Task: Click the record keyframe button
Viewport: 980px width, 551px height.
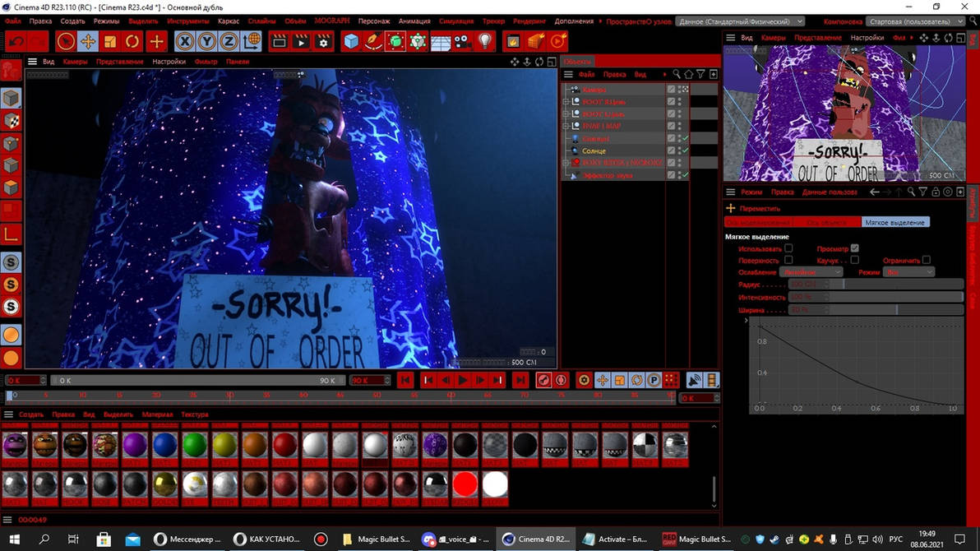Action: pyautogui.click(x=543, y=380)
